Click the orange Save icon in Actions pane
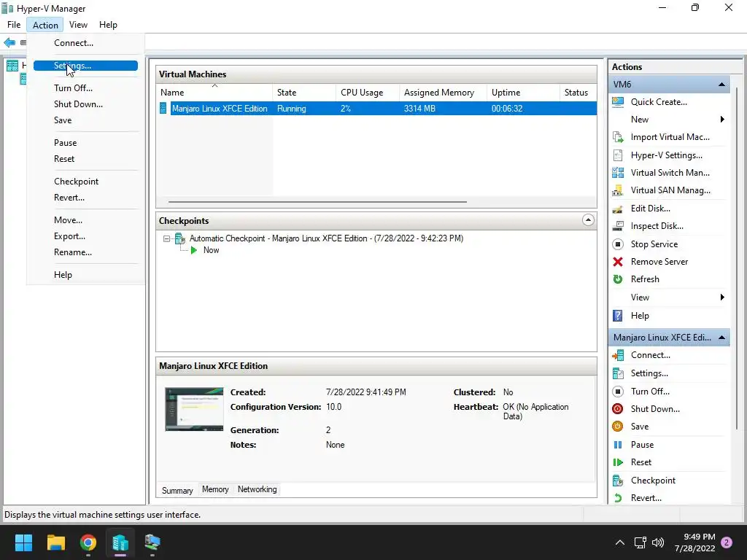 [618, 427]
